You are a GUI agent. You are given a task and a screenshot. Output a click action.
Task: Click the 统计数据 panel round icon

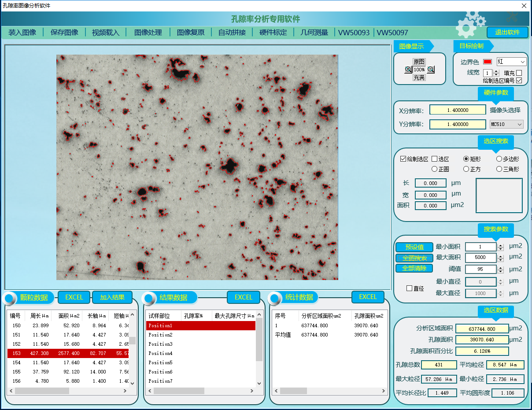point(275,298)
